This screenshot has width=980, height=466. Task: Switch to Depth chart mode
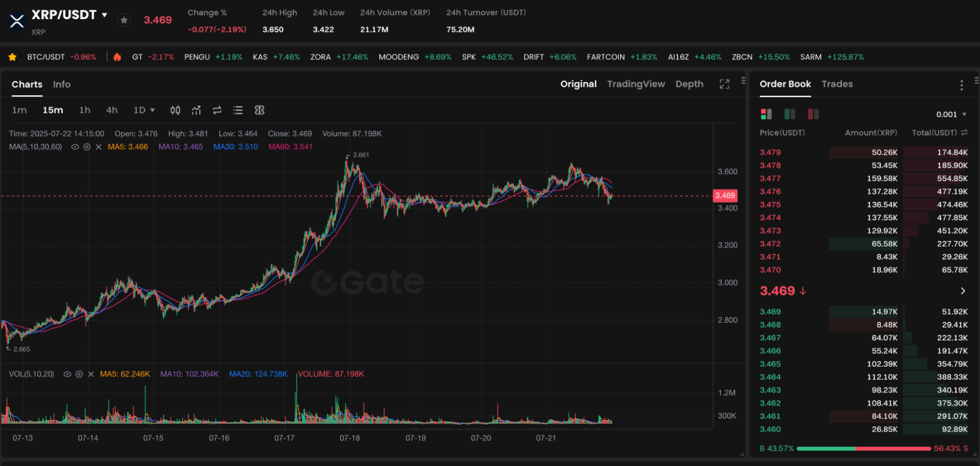689,84
